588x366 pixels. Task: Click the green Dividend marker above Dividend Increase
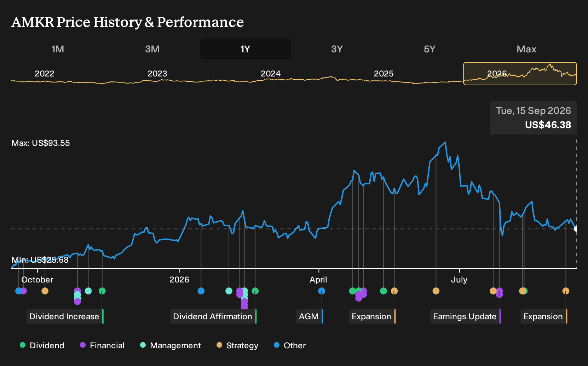pyautogui.click(x=102, y=291)
